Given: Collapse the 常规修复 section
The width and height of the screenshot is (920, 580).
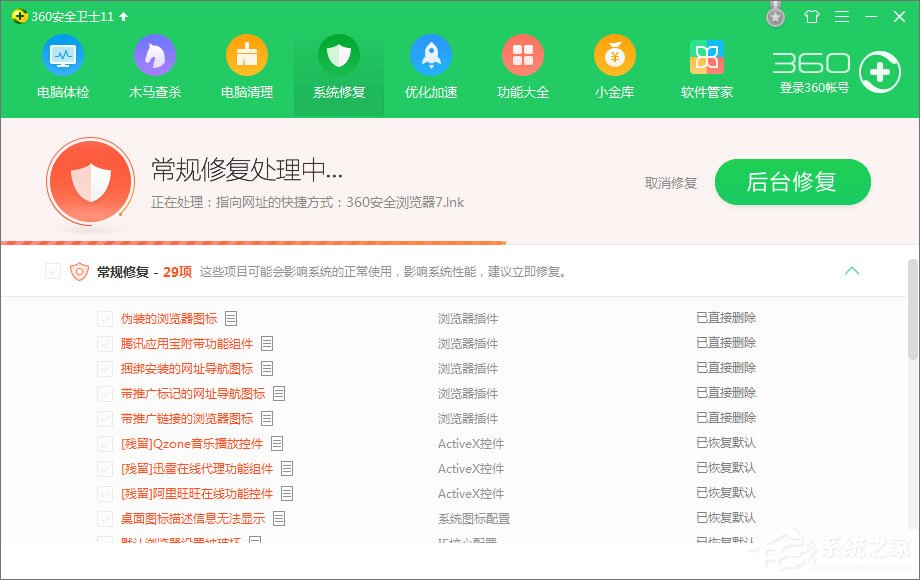Looking at the screenshot, I should coord(853,271).
